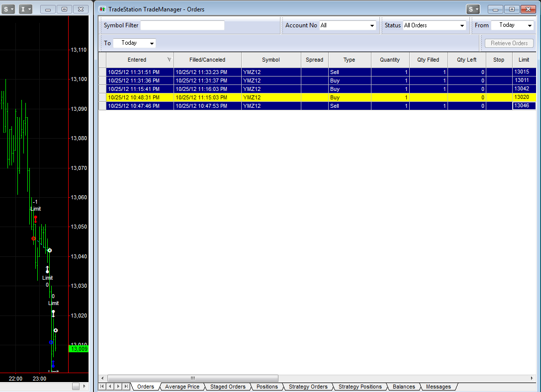Click the canceled time '10/25/12 11:15:03 PM'

(x=201, y=97)
